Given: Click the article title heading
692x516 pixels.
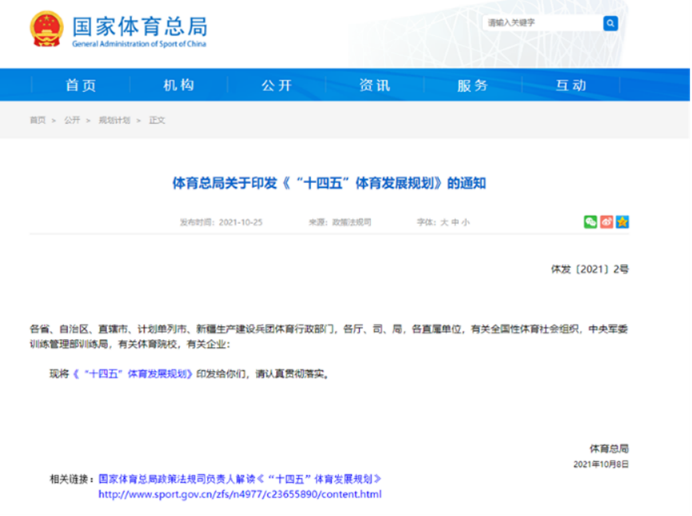Looking at the screenshot, I should (x=329, y=183).
